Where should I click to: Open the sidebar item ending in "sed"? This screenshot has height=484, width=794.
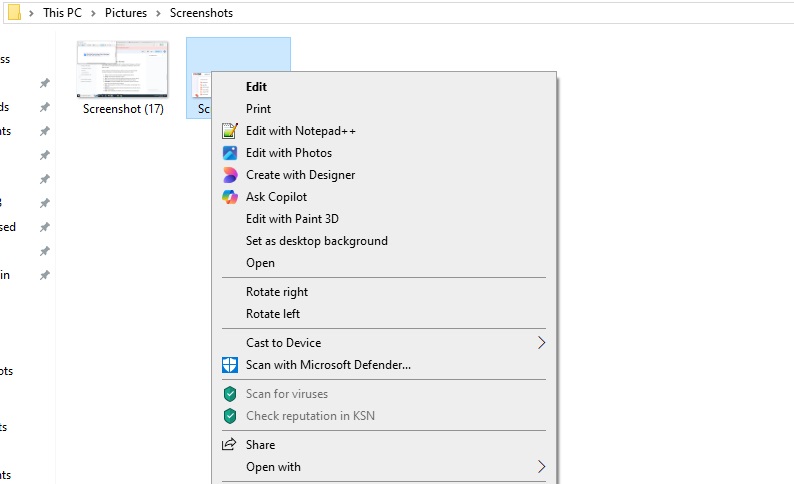click(8, 227)
